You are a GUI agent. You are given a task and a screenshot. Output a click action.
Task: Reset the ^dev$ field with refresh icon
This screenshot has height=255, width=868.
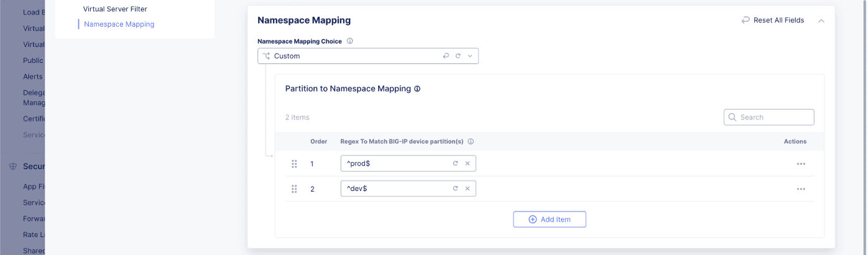click(455, 188)
